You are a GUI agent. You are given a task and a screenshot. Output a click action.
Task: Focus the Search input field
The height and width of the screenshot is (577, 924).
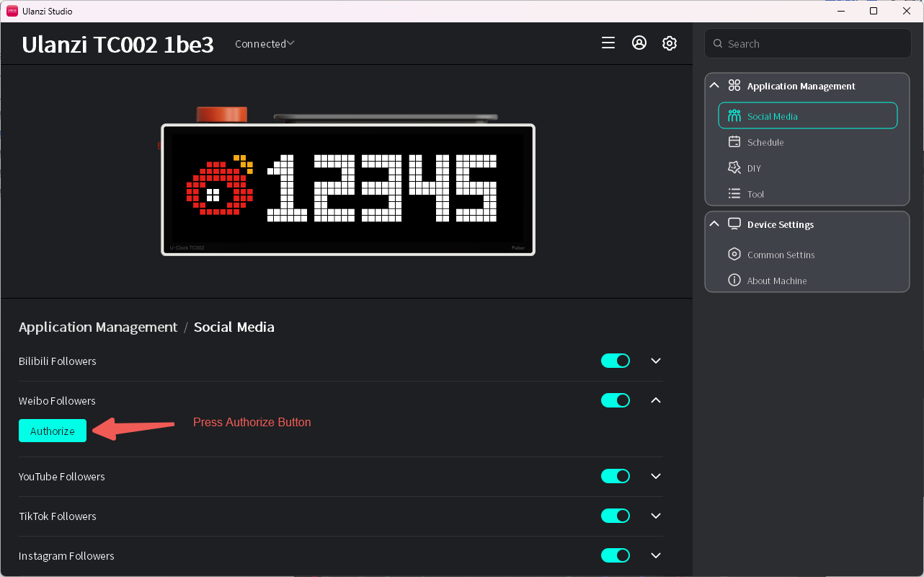(808, 43)
